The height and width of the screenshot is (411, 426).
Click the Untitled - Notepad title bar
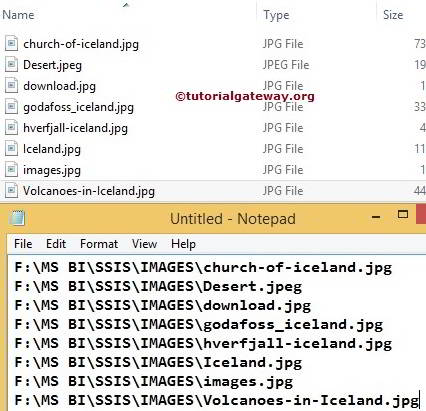coord(233,219)
